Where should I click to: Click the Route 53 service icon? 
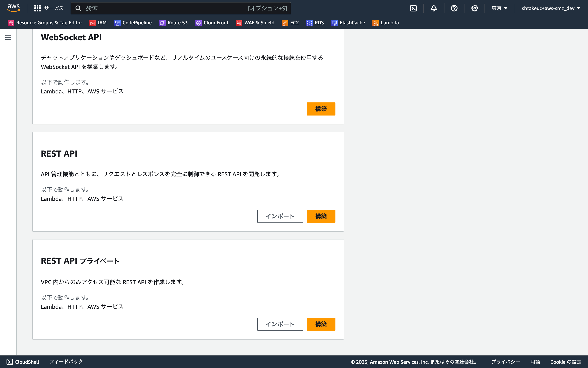coord(162,23)
